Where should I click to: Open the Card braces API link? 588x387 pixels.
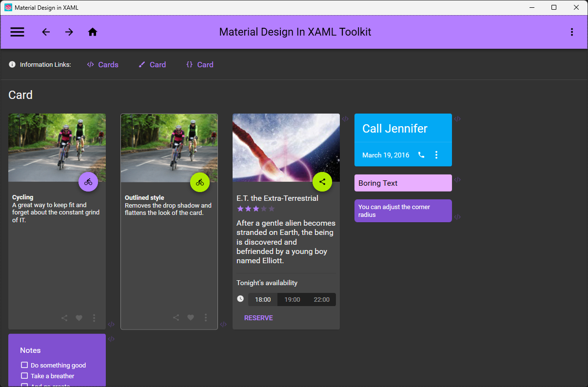pos(200,64)
